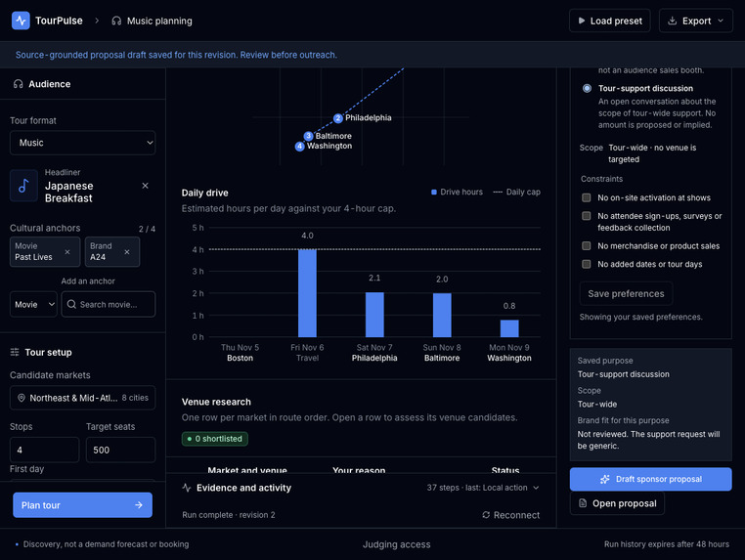
Task: Open the Tour format Music dropdown
Action: point(83,143)
